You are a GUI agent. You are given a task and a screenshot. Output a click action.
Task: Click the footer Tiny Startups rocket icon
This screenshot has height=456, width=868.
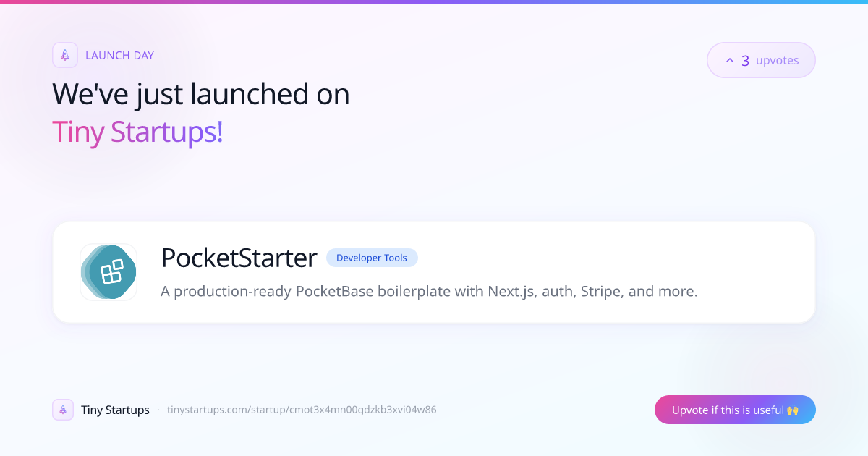click(63, 410)
